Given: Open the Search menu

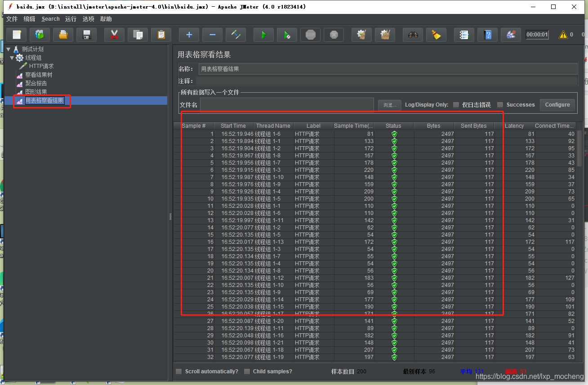Looking at the screenshot, I should click(50, 19).
